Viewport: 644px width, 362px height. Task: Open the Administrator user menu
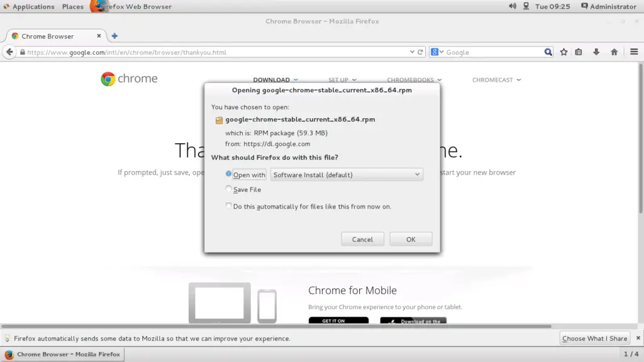tap(608, 6)
